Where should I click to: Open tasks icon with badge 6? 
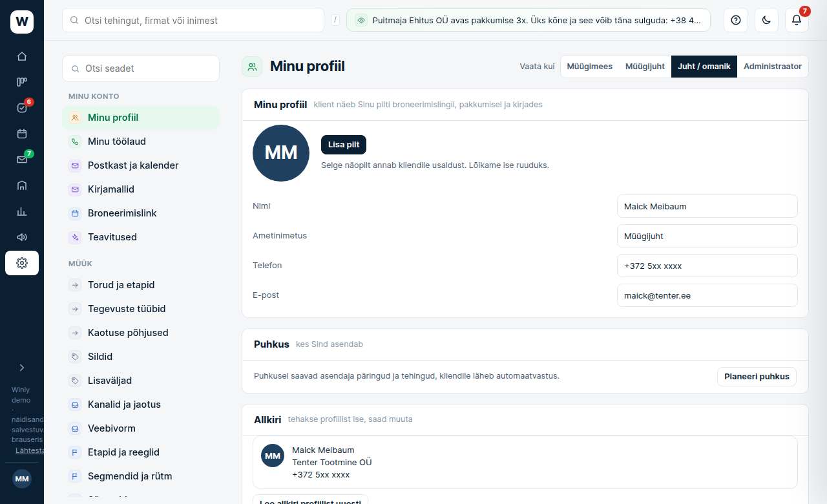22,108
